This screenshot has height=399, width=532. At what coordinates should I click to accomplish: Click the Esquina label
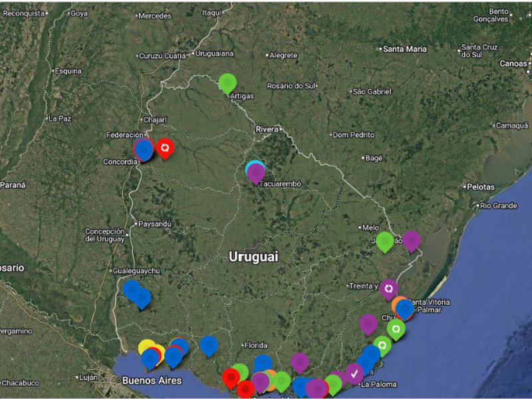[x=68, y=71]
